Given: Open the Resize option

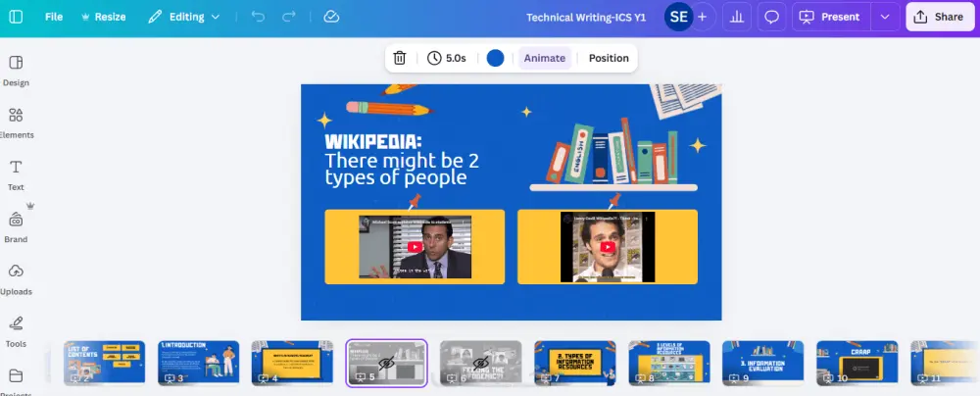Looking at the screenshot, I should point(104,17).
